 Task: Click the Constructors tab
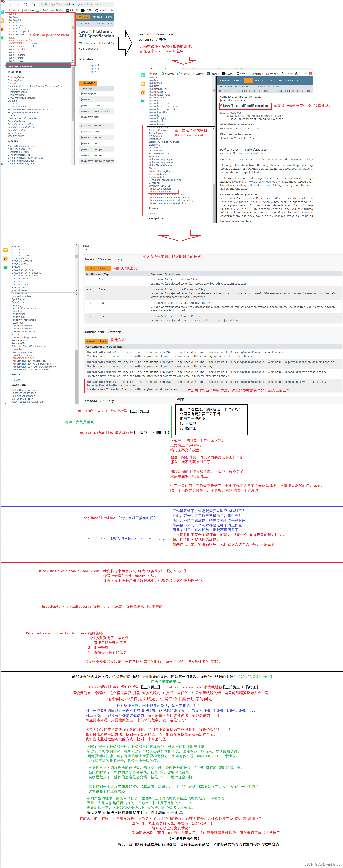tap(96, 341)
